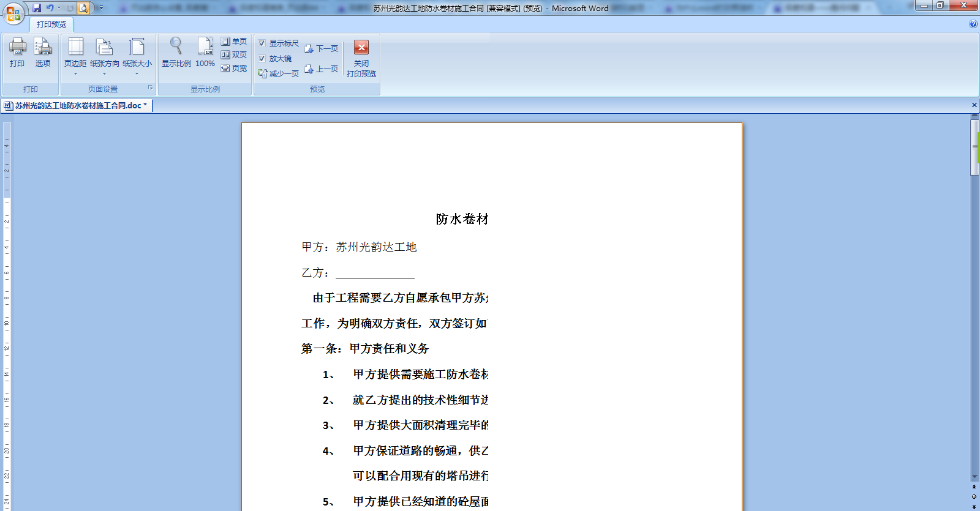Switch to 单页 single page view
The image size is (980, 511).
point(234,42)
